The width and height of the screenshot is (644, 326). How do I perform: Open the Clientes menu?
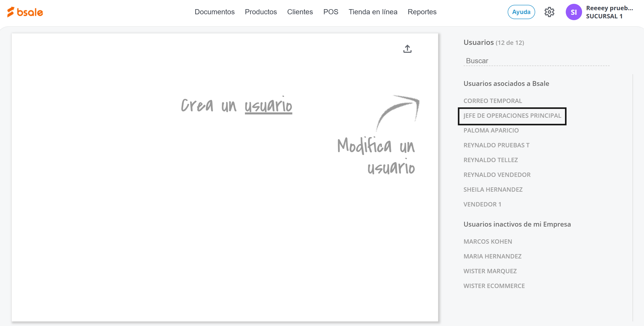coord(300,12)
